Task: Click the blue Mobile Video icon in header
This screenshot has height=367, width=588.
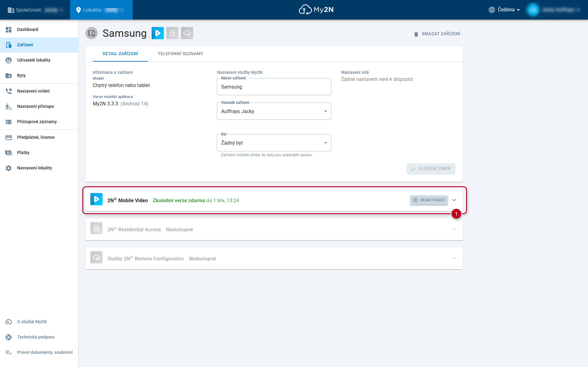Action: tap(158, 33)
